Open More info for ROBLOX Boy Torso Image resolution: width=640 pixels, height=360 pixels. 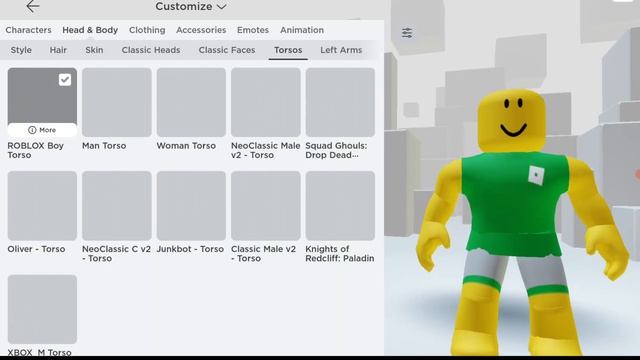(x=42, y=130)
